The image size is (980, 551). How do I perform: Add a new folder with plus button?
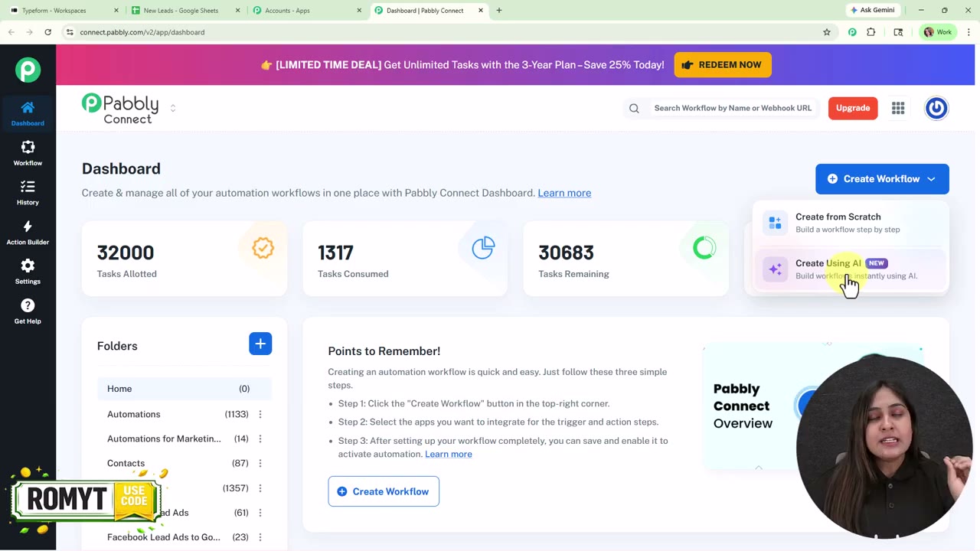click(x=260, y=344)
